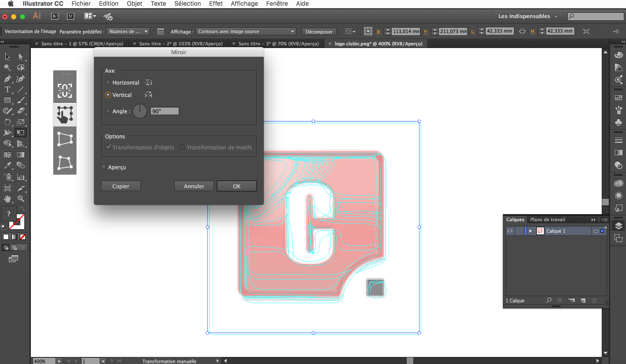Select the Hand tool
Image resolution: width=626 pixels, height=364 pixels.
coord(7,199)
